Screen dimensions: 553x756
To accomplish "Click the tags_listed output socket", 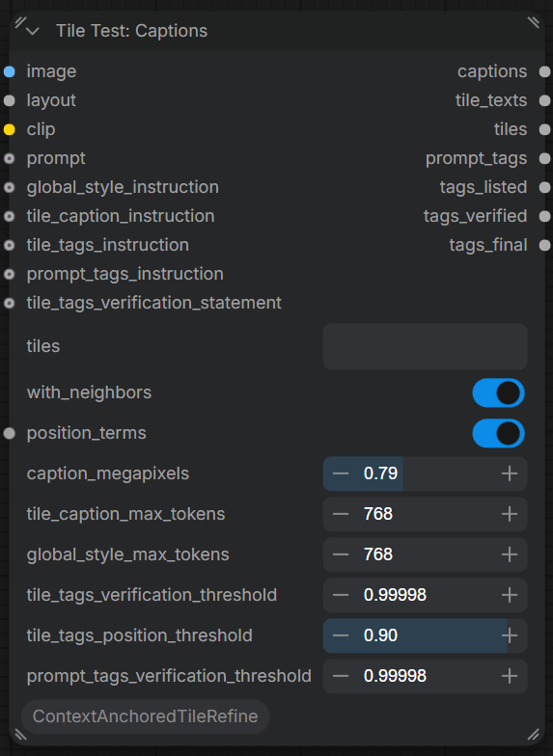I will (x=544, y=187).
